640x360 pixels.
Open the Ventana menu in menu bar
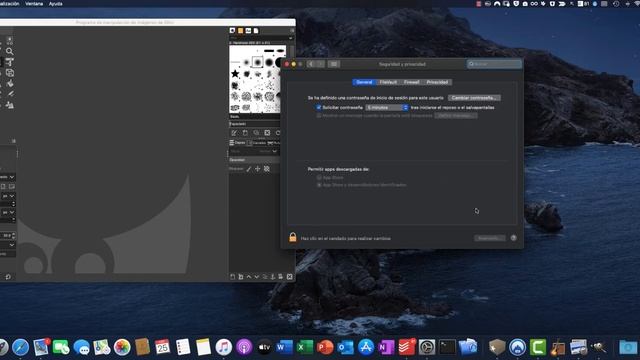click(x=34, y=4)
